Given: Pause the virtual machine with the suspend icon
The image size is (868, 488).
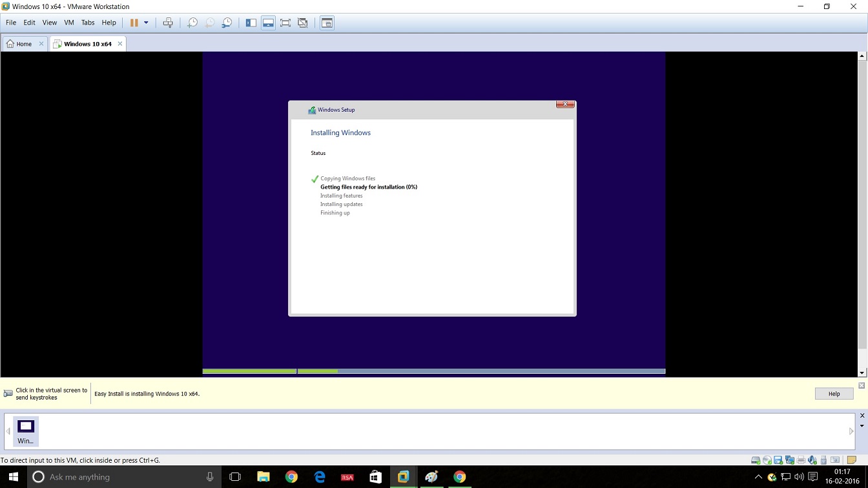Looking at the screenshot, I should point(134,23).
